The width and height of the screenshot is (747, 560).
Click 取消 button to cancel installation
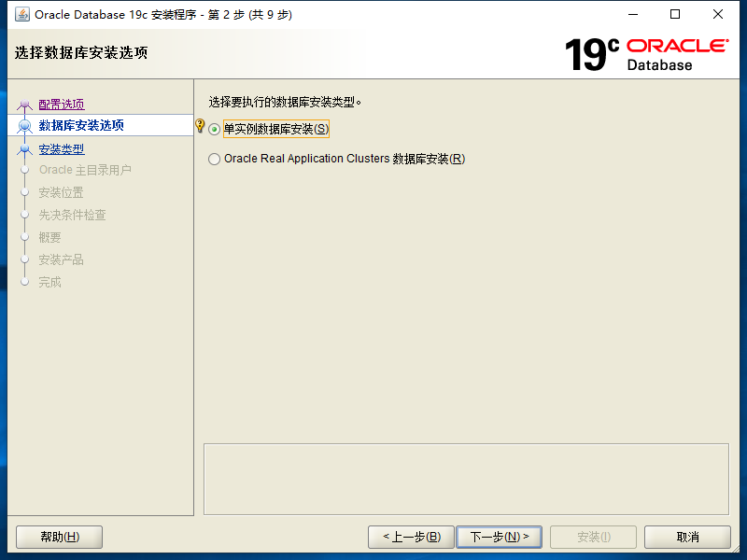(687, 538)
